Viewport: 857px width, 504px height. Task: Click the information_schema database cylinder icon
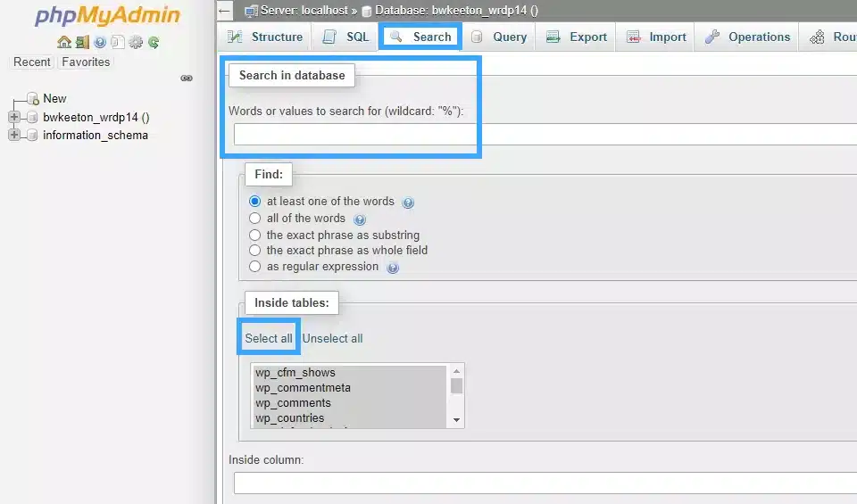tap(32, 136)
